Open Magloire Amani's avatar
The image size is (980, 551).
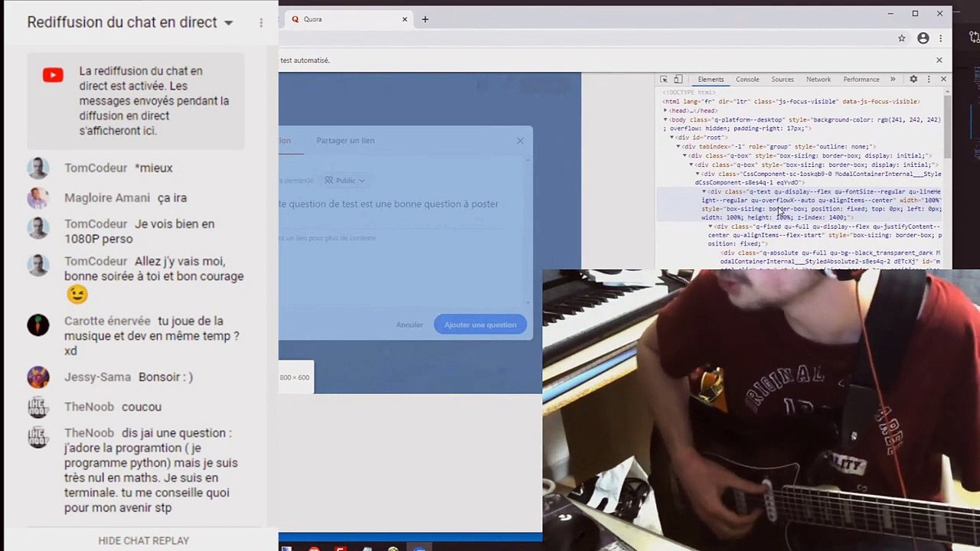38,197
